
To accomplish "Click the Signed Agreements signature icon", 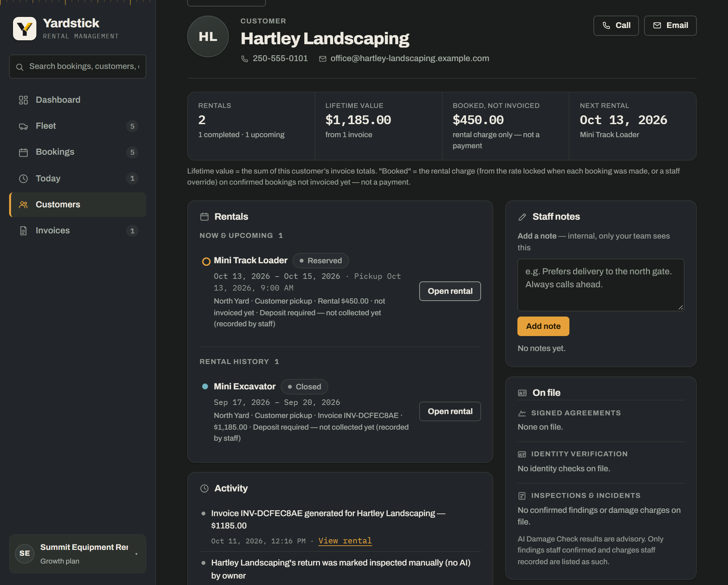I will click(x=522, y=413).
